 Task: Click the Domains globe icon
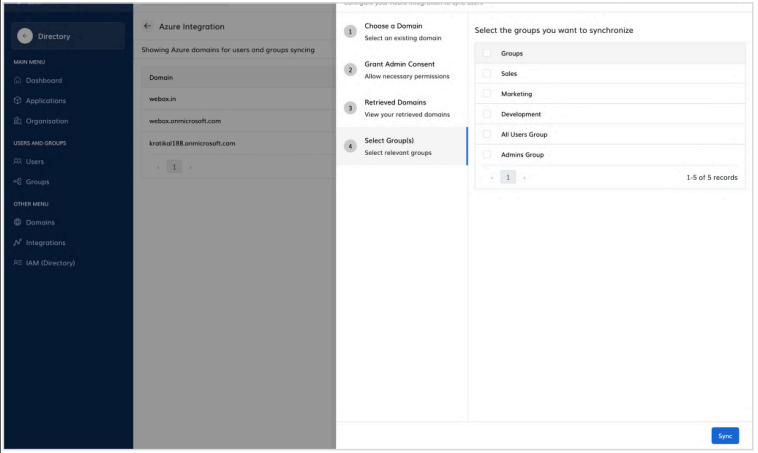[x=17, y=222]
